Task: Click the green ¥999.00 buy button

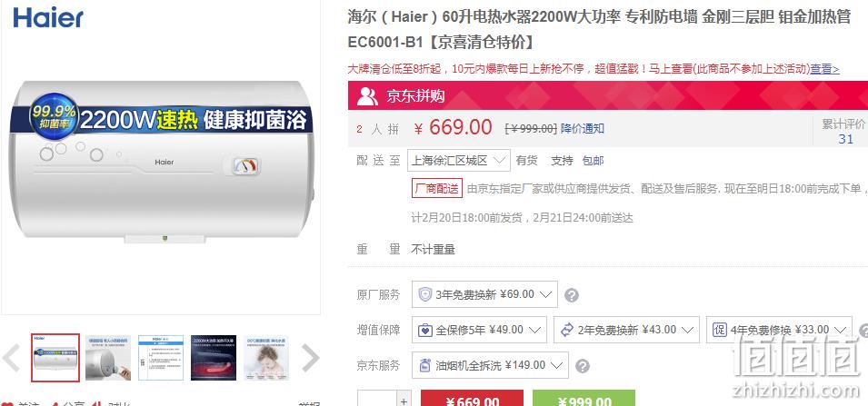Action: pyautogui.click(x=584, y=399)
